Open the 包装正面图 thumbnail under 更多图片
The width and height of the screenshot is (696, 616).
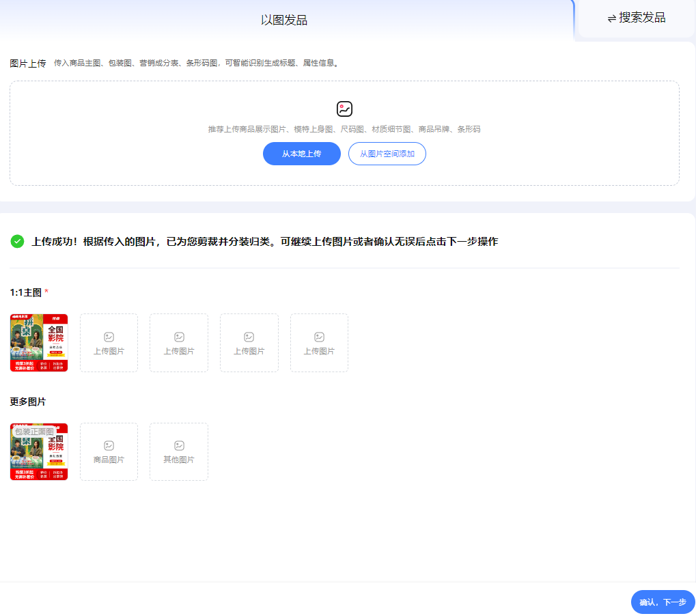[x=39, y=452]
